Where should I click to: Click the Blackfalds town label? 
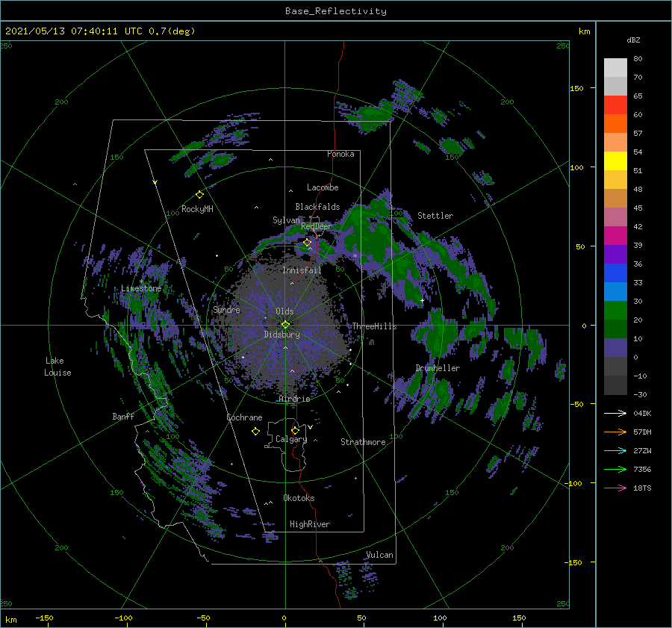[317, 207]
